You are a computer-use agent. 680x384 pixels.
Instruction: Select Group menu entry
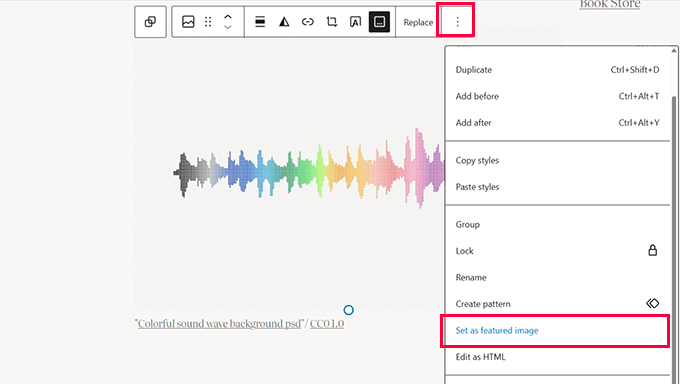pos(558,225)
